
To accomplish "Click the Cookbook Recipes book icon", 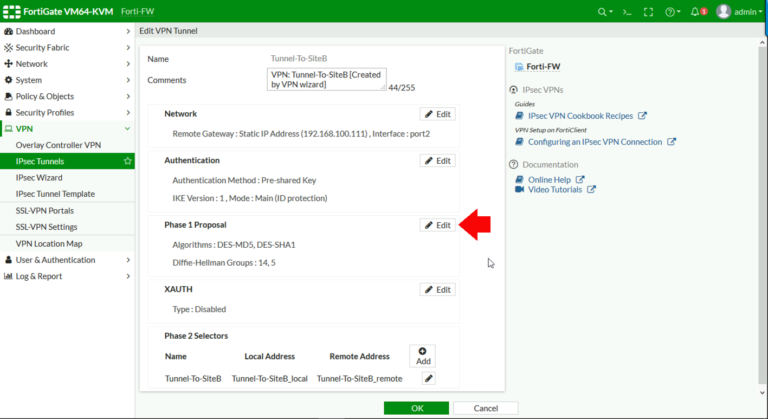I will coord(519,116).
